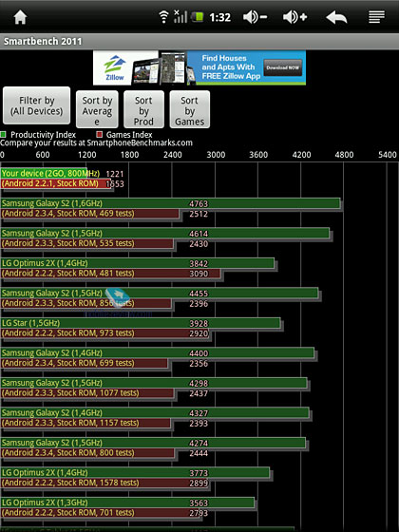Tap games score 2512
The width and height of the screenshot is (399, 532).
(199, 214)
